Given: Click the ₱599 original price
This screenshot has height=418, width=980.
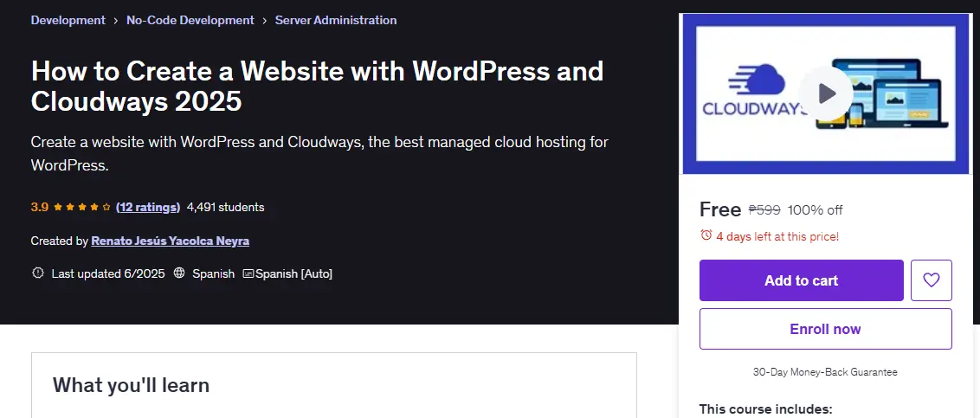Looking at the screenshot, I should tap(764, 210).
